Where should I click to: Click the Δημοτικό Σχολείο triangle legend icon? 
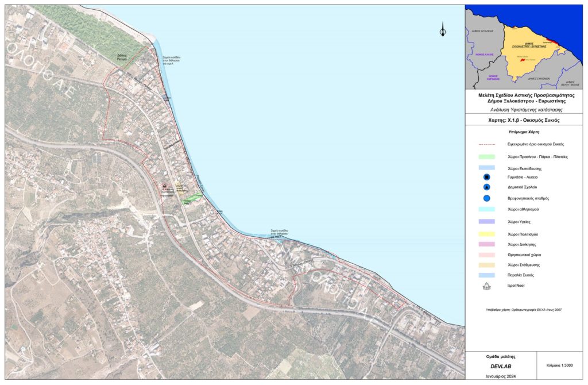[x=486, y=188]
